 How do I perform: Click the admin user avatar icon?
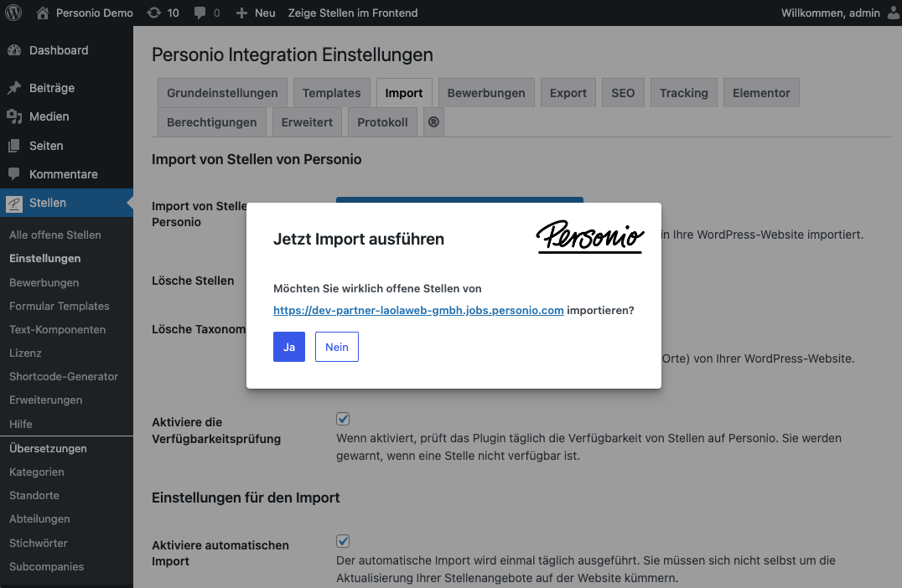[x=894, y=13]
